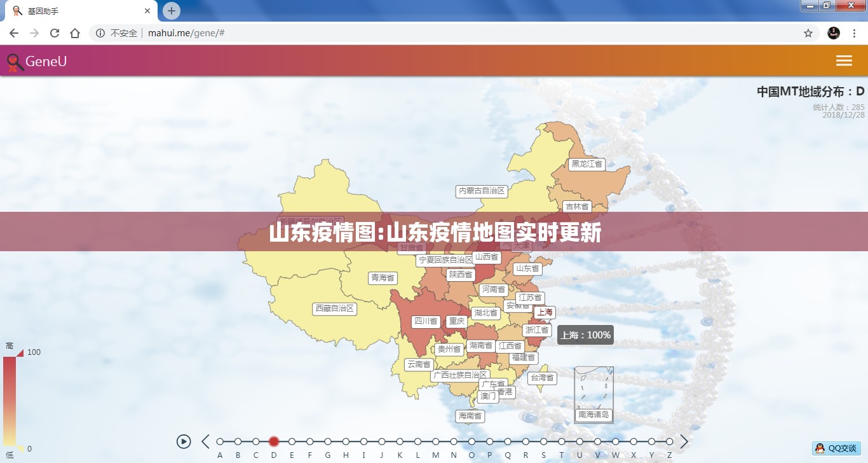
Task: Select timeline point F
Action: point(310,441)
